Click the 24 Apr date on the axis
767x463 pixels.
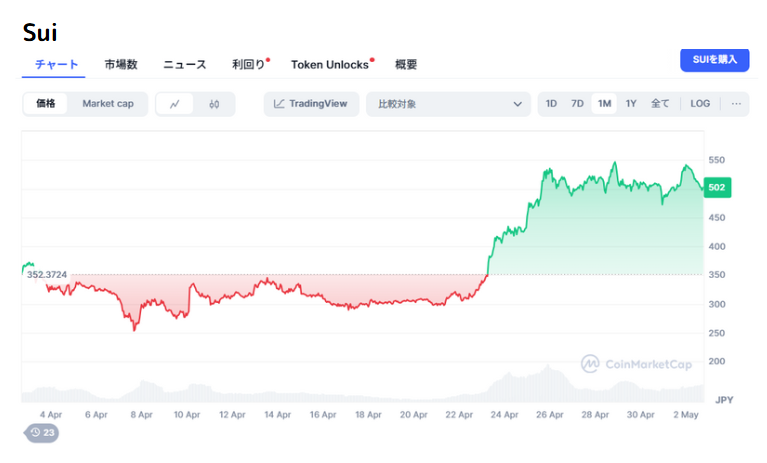pyautogui.click(x=504, y=415)
